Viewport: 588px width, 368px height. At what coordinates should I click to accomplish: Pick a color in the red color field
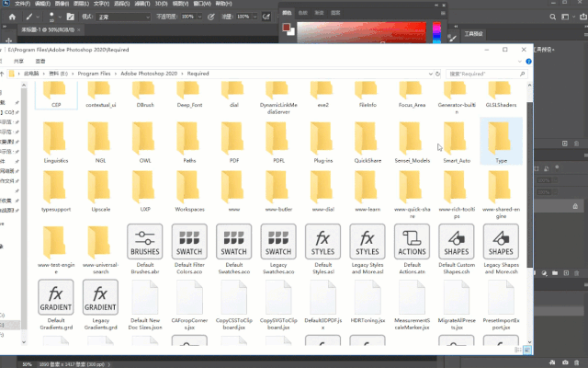(x=361, y=32)
